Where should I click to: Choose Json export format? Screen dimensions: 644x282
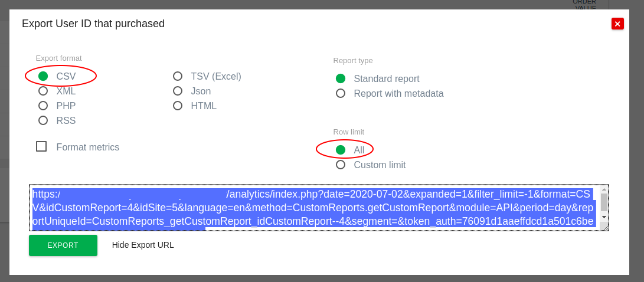click(178, 91)
